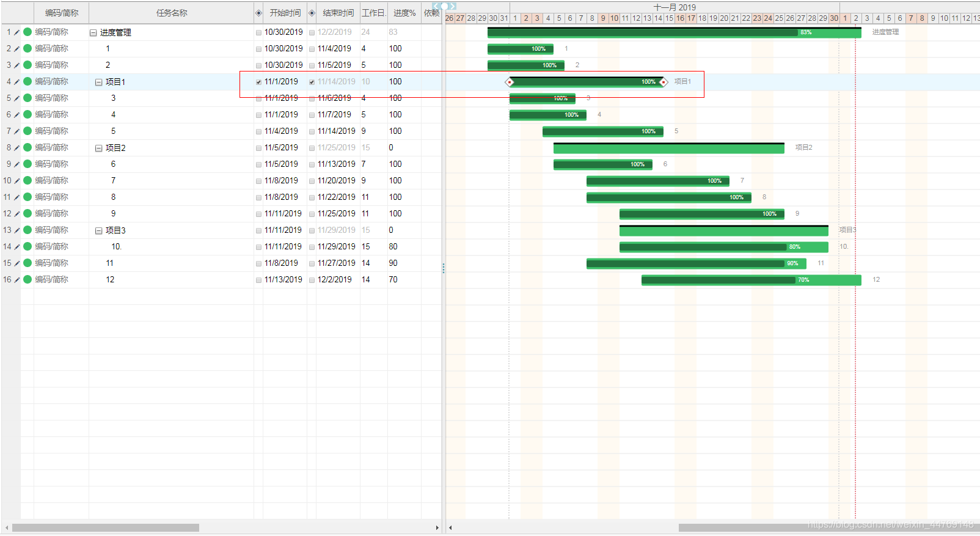Uncheck start milestone checkbox for 项目1

(x=258, y=82)
